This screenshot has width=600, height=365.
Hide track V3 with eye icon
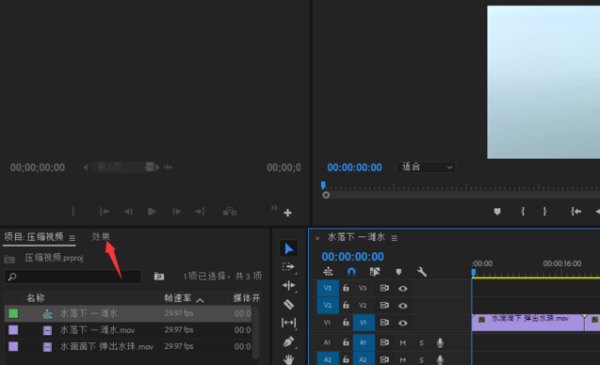403,288
